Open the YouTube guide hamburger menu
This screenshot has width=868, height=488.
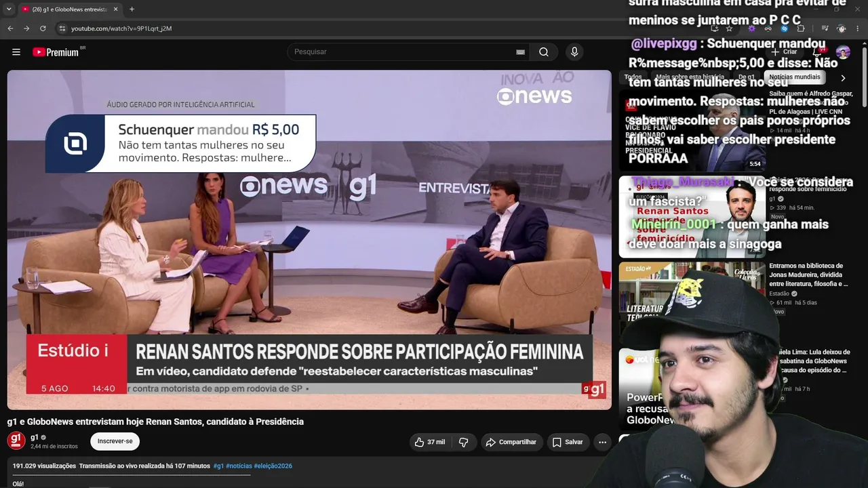pyautogui.click(x=16, y=52)
